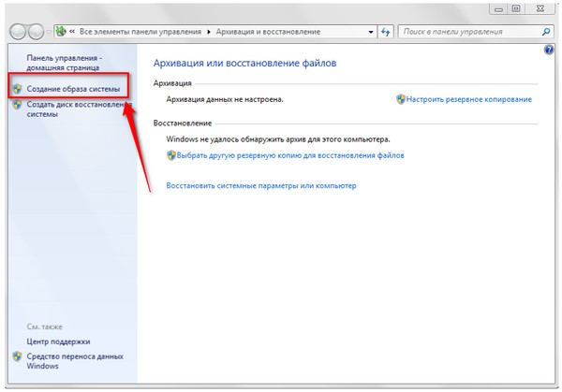The image size is (562, 392).
Task: Click the 'См. также' label
Action: pos(44,327)
